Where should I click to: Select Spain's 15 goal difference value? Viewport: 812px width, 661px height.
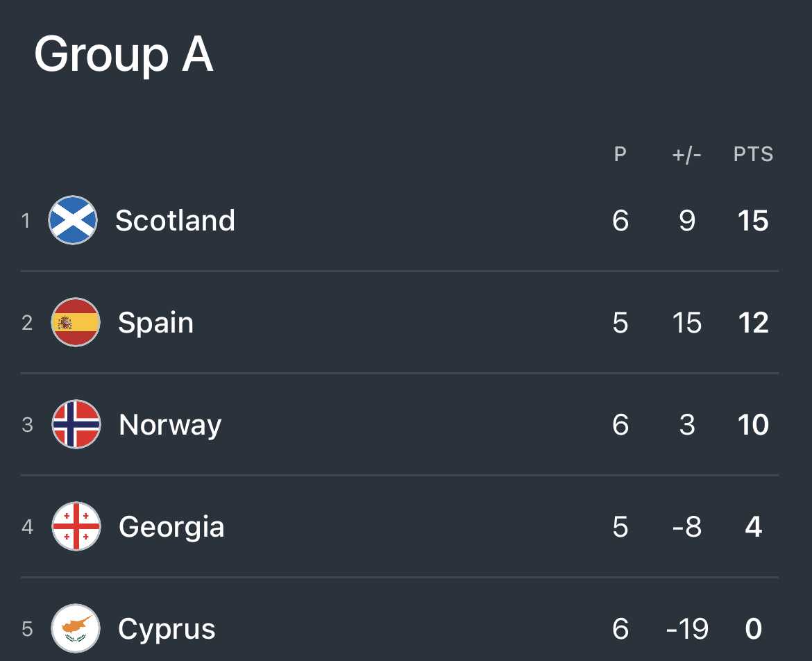[x=687, y=323]
